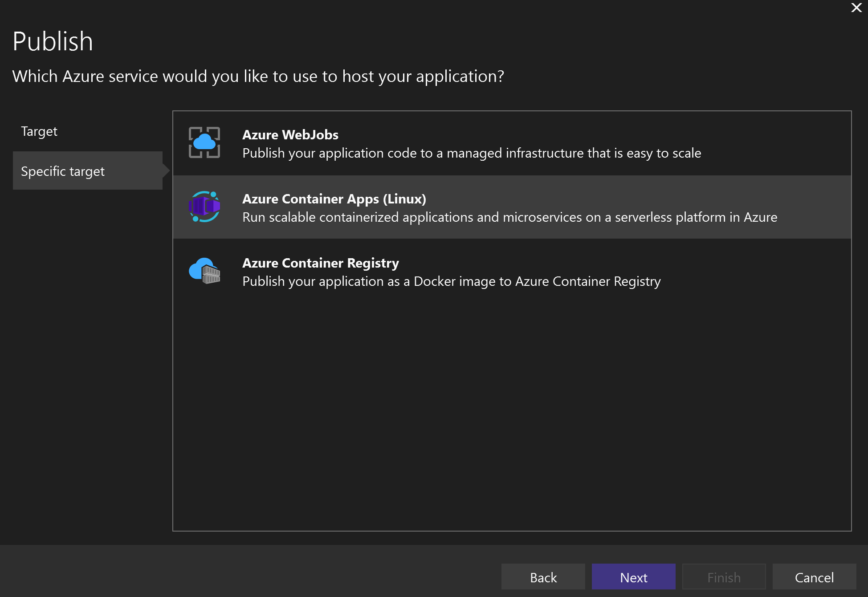Viewport: 868px width, 597px height.
Task: Select the Azure Container Apps (Linux) title
Action: (334, 199)
